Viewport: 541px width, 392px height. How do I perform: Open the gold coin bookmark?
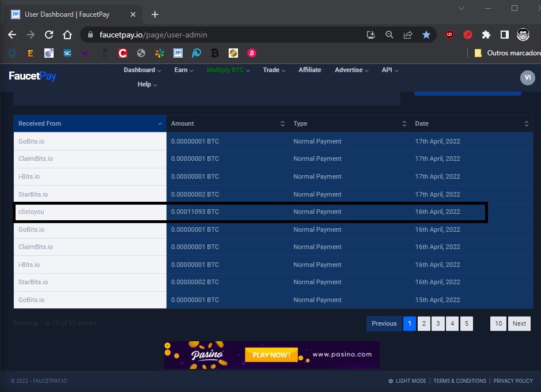click(x=233, y=53)
